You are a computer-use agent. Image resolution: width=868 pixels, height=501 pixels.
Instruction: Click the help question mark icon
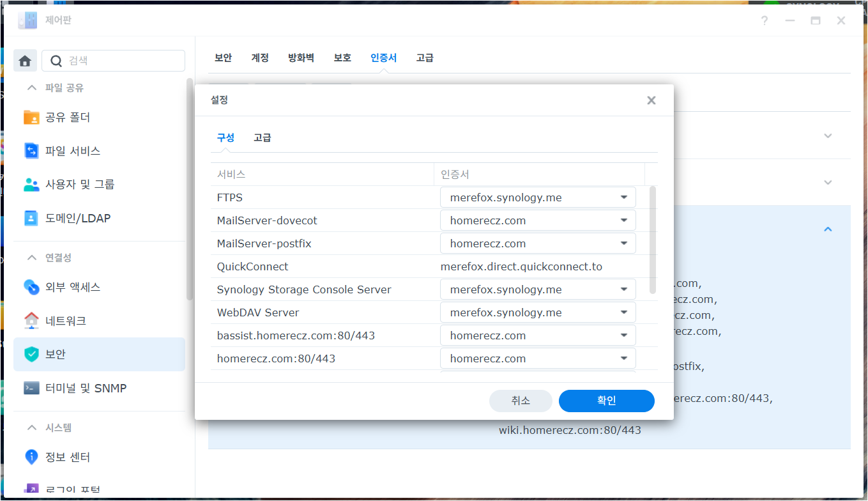tap(764, 20)
